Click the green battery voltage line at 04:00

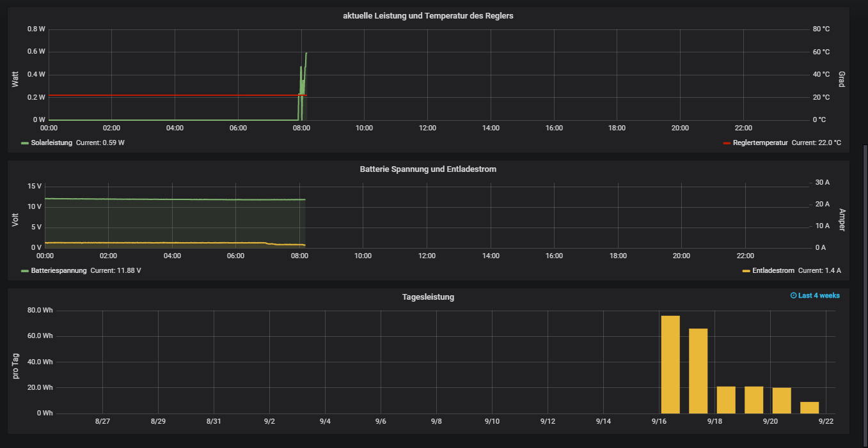173,199
